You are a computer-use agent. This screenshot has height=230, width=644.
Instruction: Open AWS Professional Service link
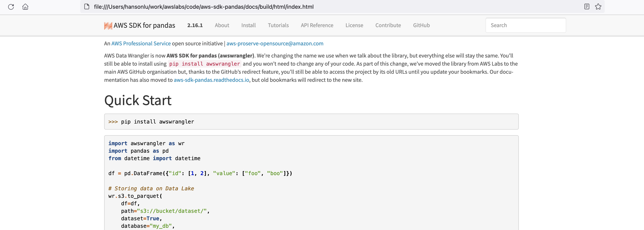coord(141,44)
